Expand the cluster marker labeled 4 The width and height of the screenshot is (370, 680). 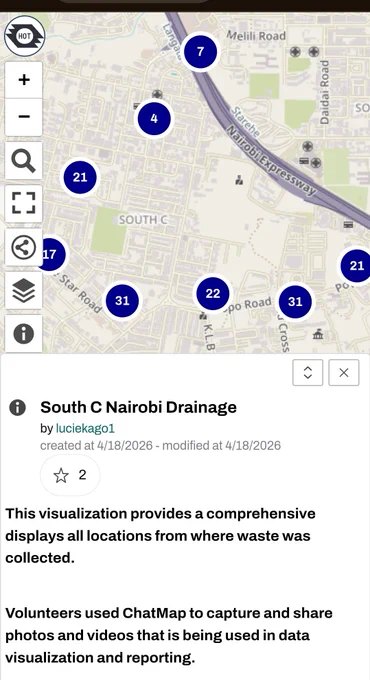pos(154,118)
